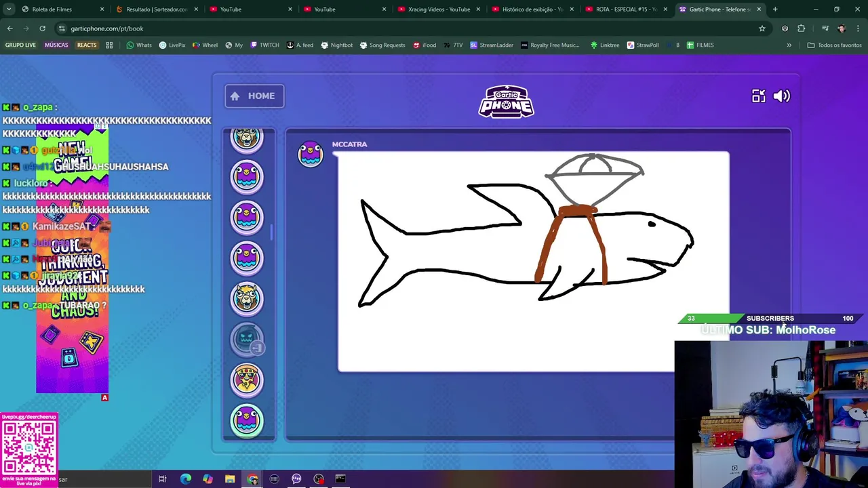Open the StreamLadder bookmark

click(492, 45)
